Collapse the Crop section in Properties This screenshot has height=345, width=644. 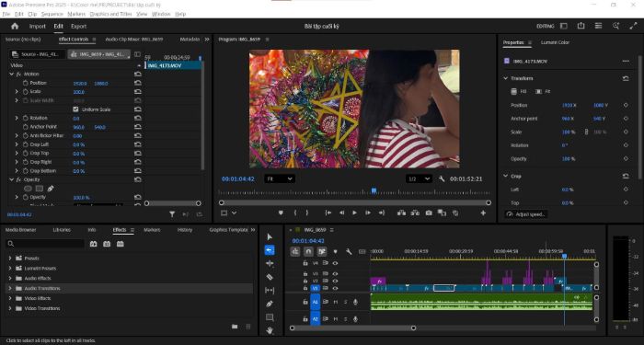point(506,176)
